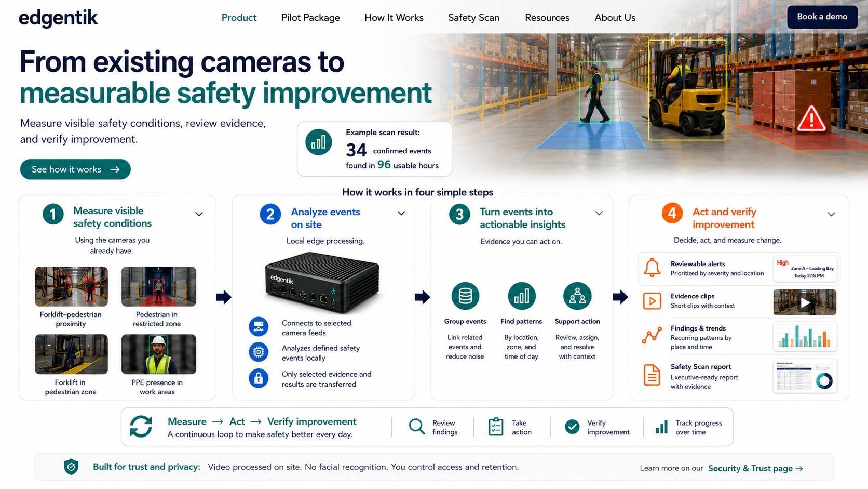Click the Findings & trends line icon
The image size is (868, 489).
tap(652, 336)
